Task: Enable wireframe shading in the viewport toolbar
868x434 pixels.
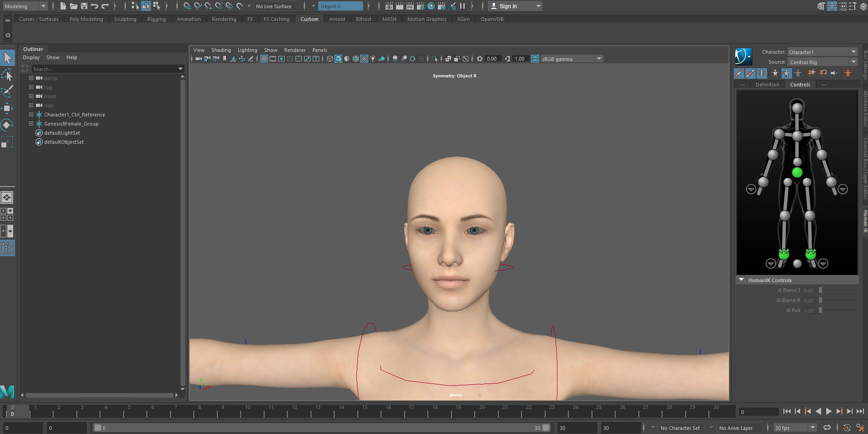Action: (330, 59)
